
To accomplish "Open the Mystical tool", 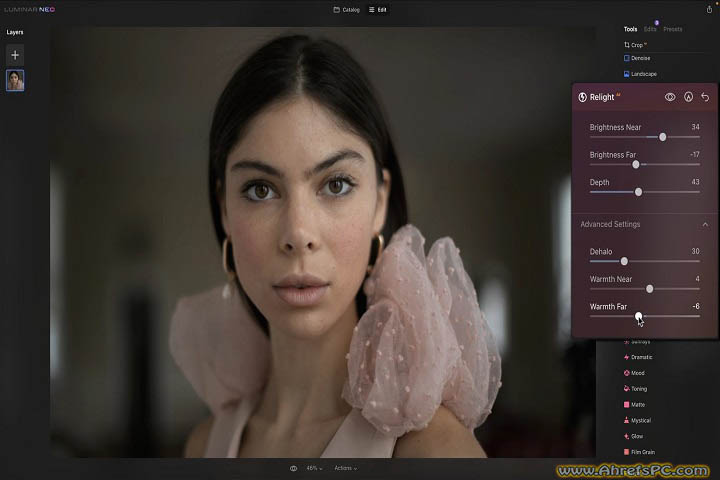I will [x=637, y=420].
